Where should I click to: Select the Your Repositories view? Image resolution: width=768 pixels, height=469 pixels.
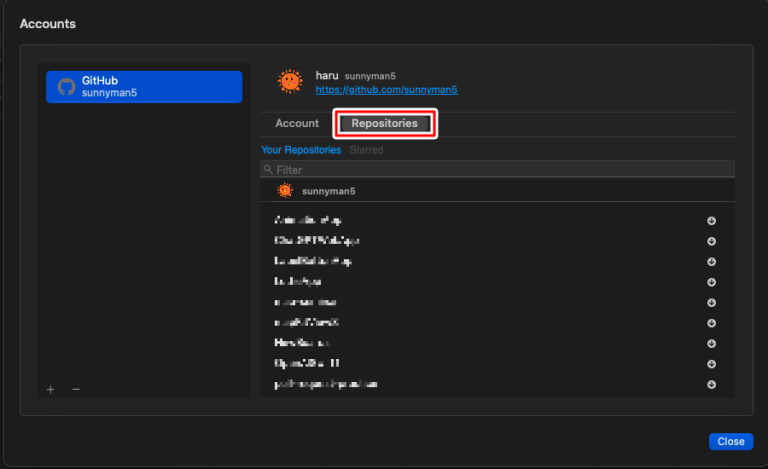click(301, 150)
